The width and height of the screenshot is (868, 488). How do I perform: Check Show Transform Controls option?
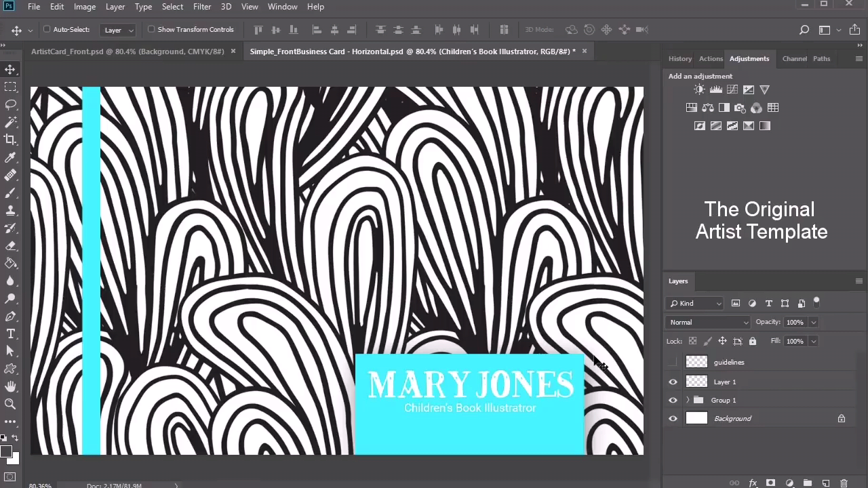[x=151, y=30]
